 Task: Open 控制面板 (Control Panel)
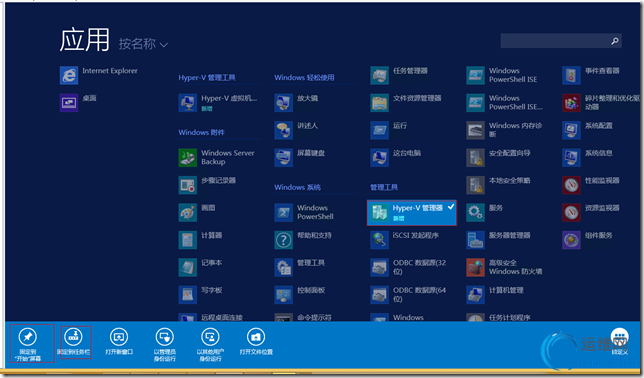coord(299,295)
